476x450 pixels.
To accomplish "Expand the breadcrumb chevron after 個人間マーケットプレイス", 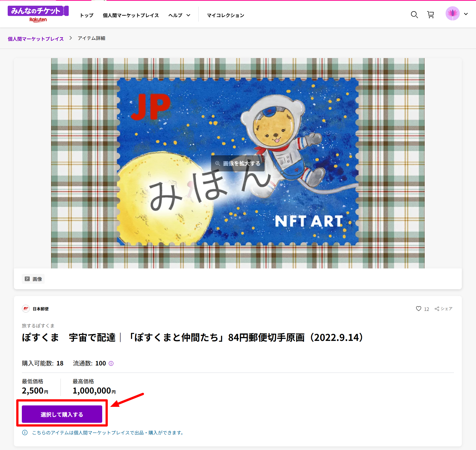I will tap(71, 38).
